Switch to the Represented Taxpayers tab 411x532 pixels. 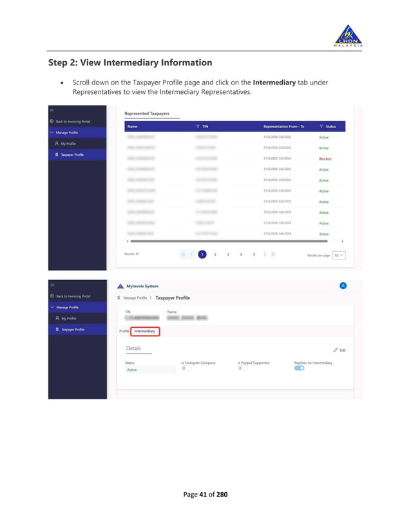click(x=147, y=113)
